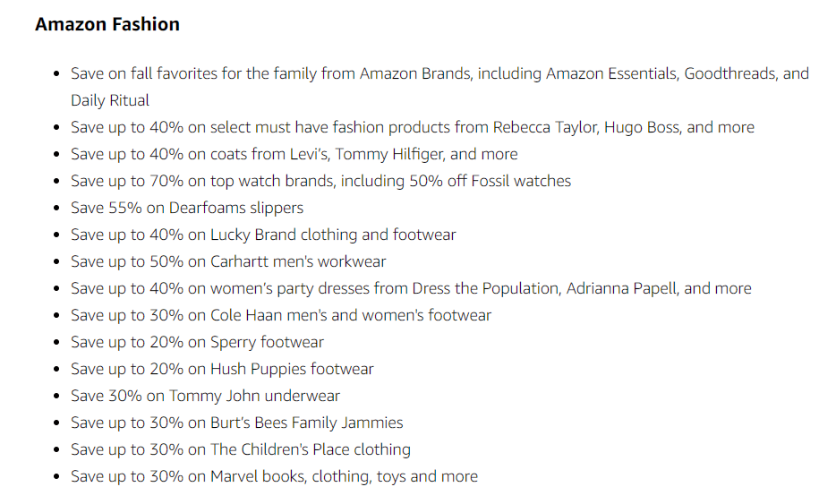Click the Marvel books, clothing, toys deal
This screenshot has width=836, height=504.
click(x=274, y=476)
